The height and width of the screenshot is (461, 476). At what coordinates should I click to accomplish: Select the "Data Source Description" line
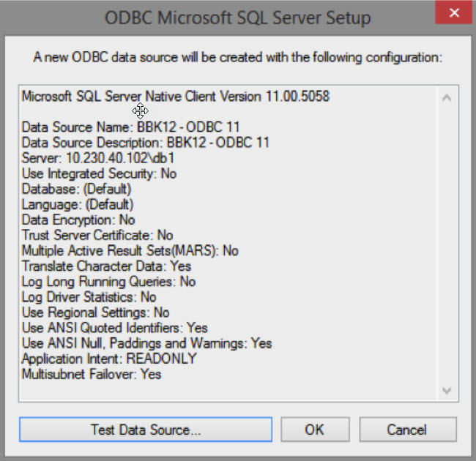146,143
